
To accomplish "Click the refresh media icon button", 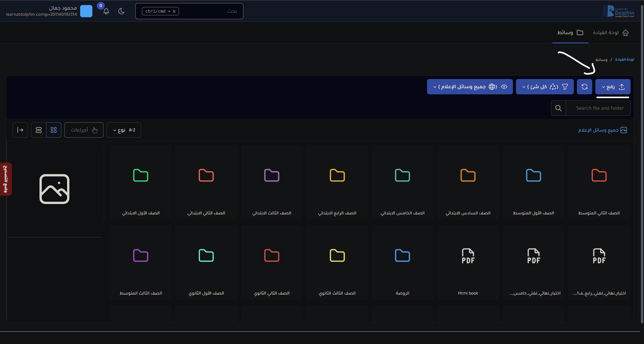I will pos(584,87).
